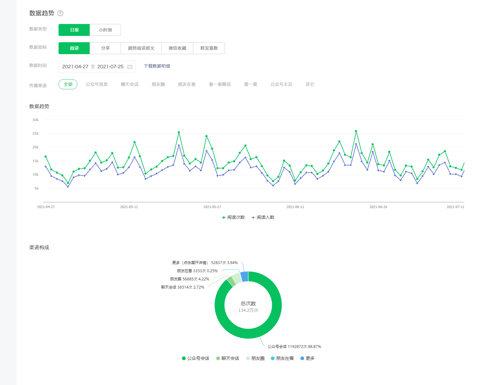Click the blue 更多 donut slice
This screenshot has height=385, width=481.
point(244,277)
